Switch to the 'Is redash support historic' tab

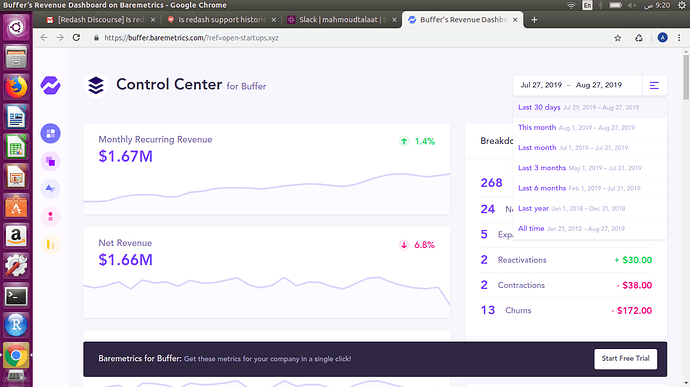coord(222,20)
